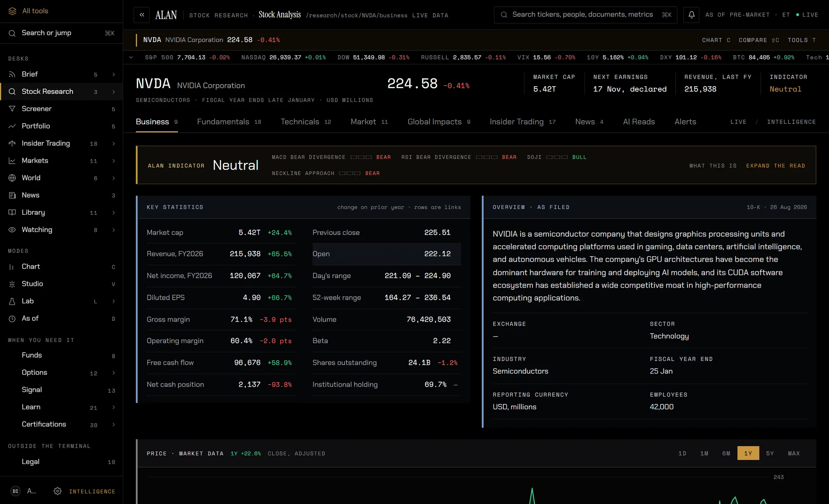Expand the Stock Research row chevron
Screen dimensions: 829x504
click(114, 92)
